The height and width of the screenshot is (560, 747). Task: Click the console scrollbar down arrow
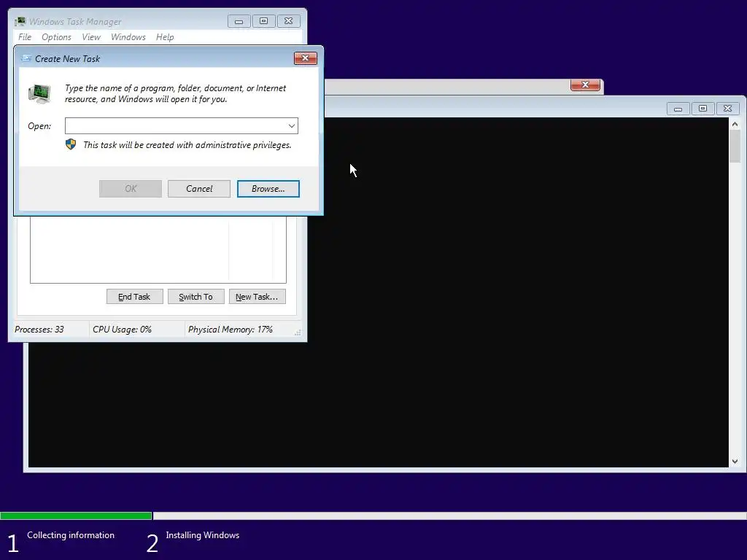pyautogui.click(x=735, y=462)
